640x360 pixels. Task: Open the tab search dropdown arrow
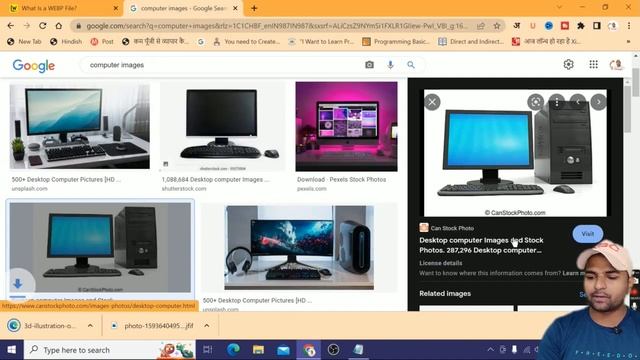[x=559, y=7]
